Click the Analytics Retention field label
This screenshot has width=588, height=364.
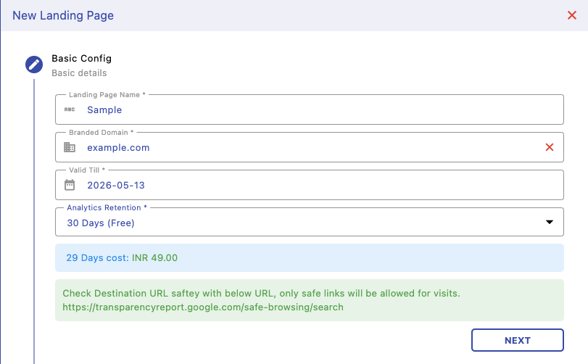(x=107, y=207)
